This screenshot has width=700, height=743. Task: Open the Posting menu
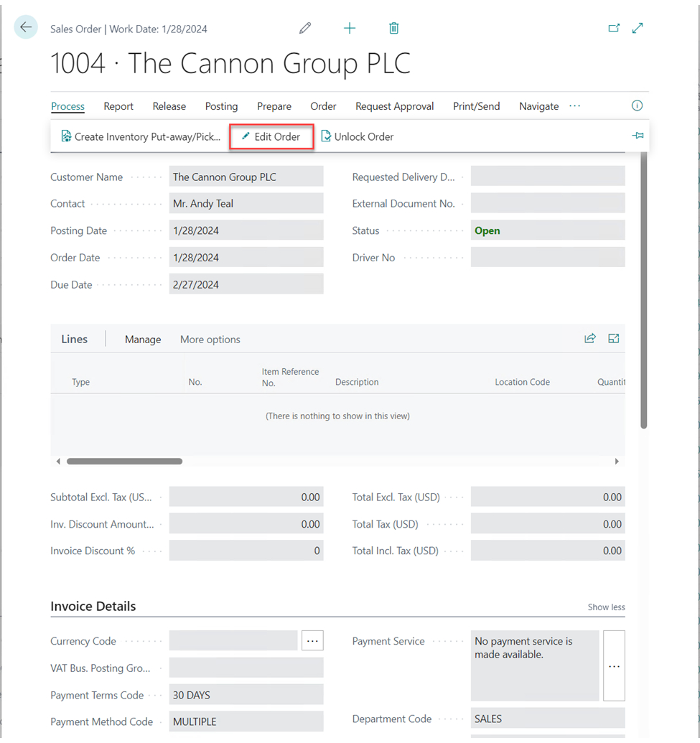[221, 106]
